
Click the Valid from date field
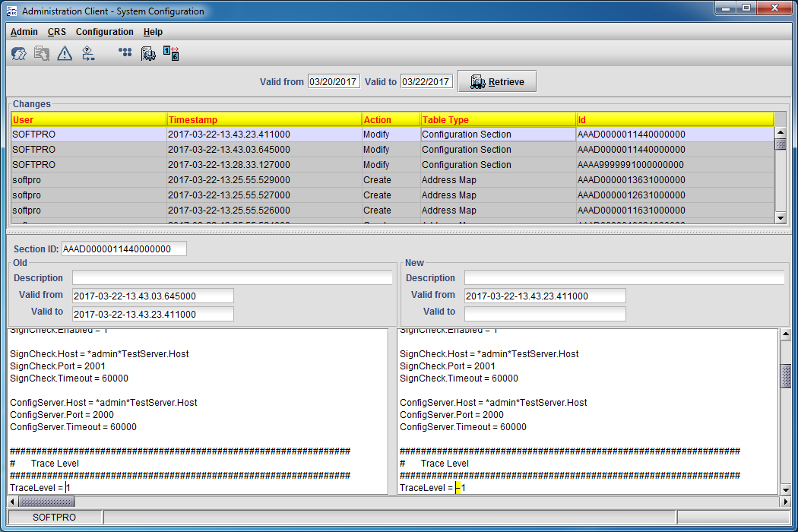coord(334,81)
